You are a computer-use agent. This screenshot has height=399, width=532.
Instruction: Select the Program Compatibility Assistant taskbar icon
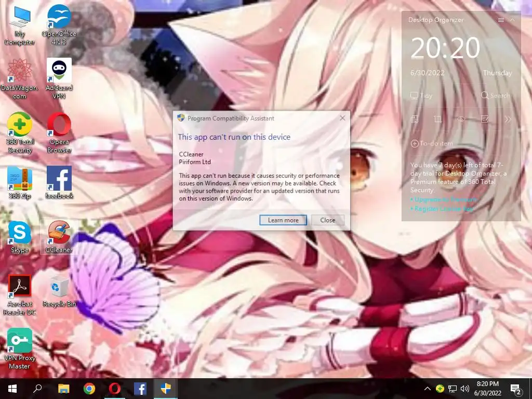166,389
